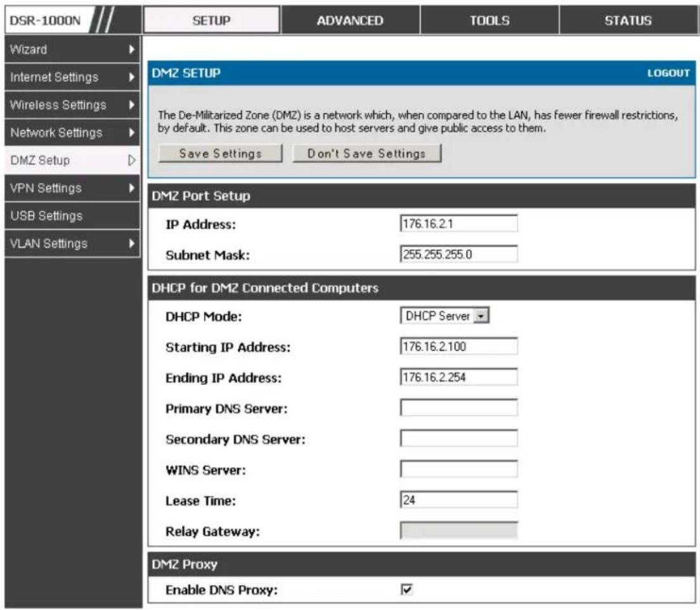The height and width of the screenshot is (610, 700).
Task: Click the Secondary DNS Server field
Action: click(x=459, y=439)
